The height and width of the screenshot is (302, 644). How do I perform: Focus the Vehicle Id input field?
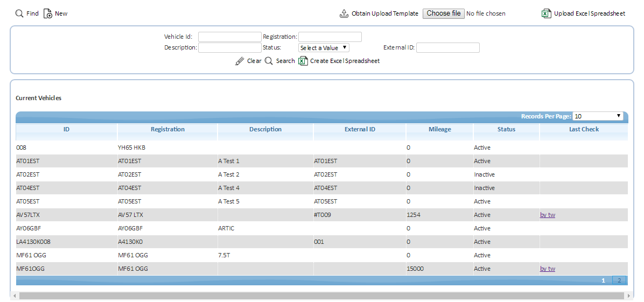tap(229, 37)
